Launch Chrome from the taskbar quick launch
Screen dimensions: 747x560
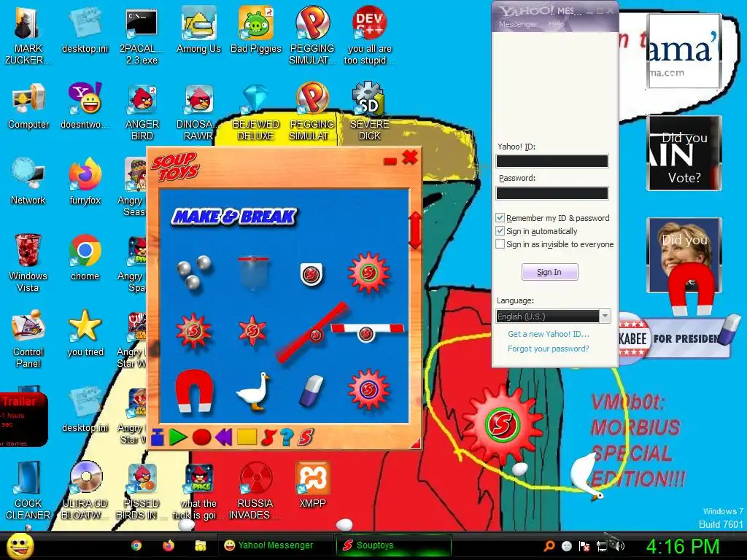[136, 545]
